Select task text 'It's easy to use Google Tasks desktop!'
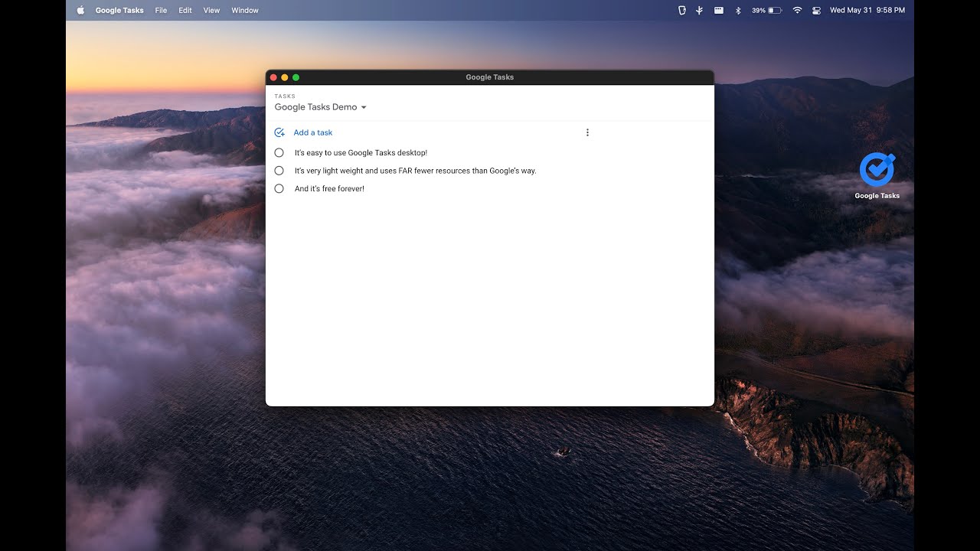The image size is (980, 551). coord(361,153)
